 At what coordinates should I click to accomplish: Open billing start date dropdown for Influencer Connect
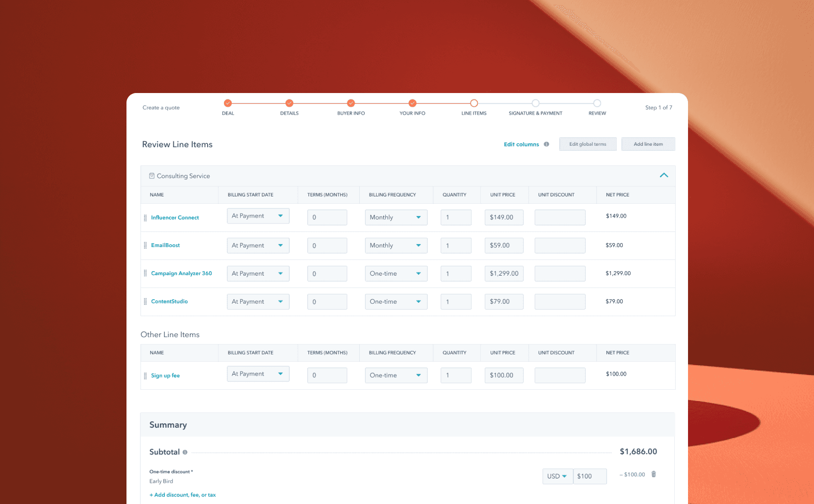(x=258, y=216)
